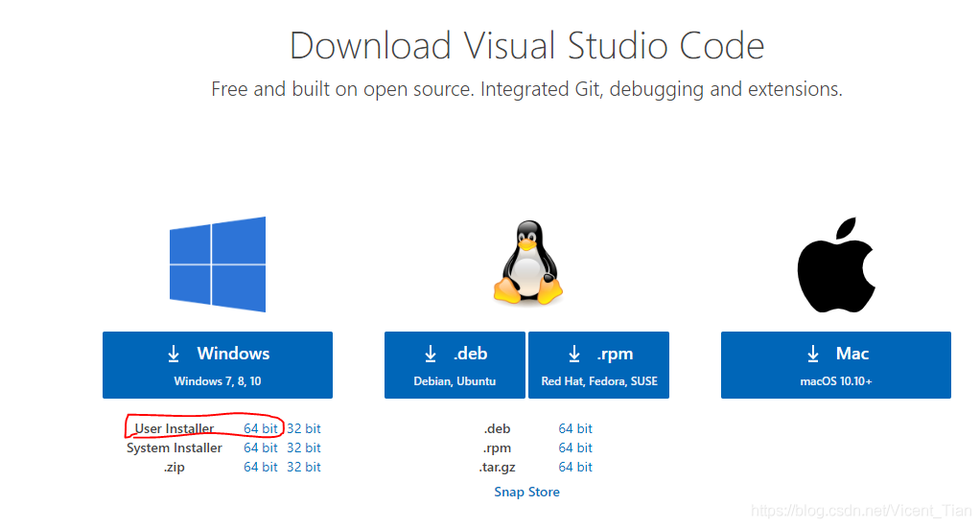Get the Windows .zip 64 bit archive
The width and height of the screenshot is (980, 528).
[x=261, y=468]
